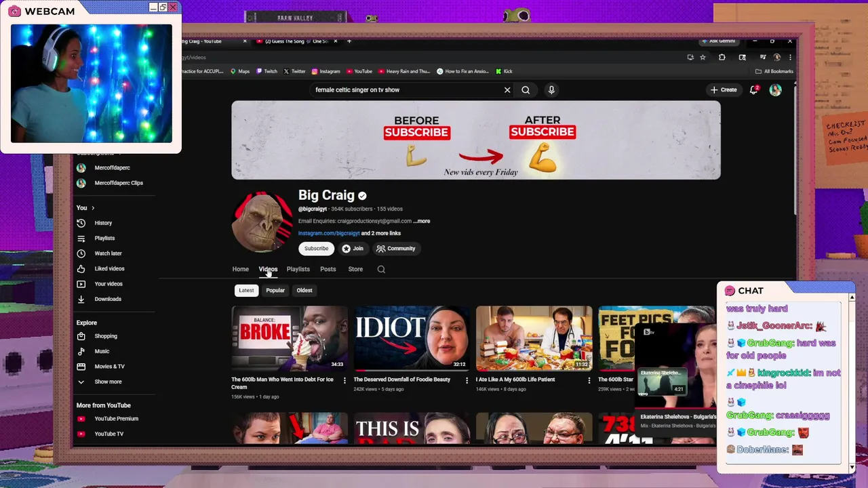
Task: Open the Playlists tab
Action: [x=298, y=269]
